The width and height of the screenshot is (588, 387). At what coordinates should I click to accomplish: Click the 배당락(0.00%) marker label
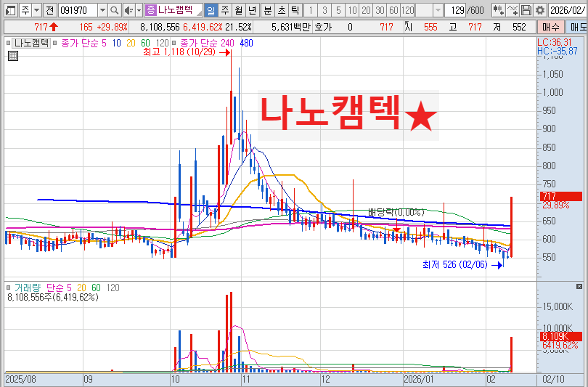click(396, 212)
